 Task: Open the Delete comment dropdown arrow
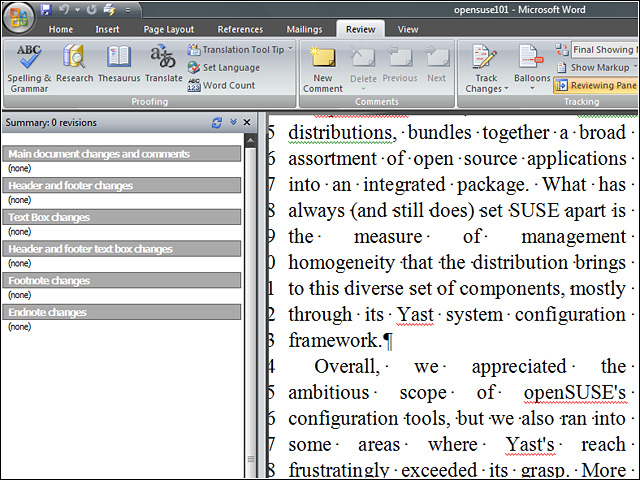363,89
